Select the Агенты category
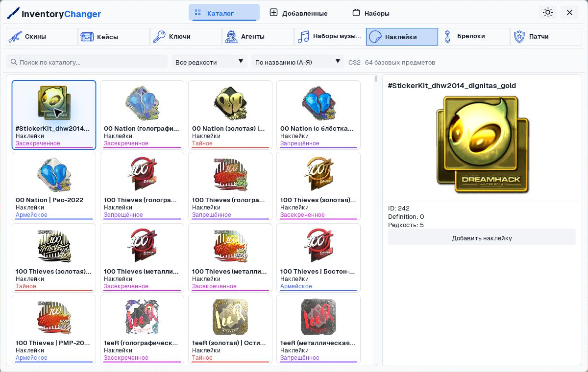Viewport: 588px width, 372px height. [x=258, y=37]
